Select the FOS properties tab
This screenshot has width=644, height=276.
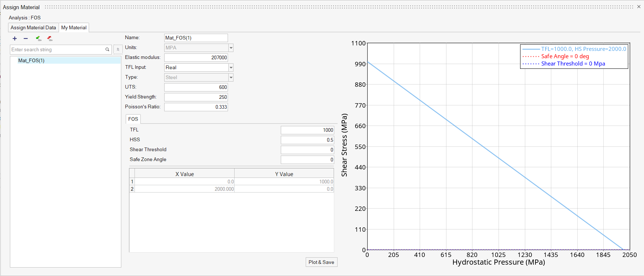coord(133,119)
